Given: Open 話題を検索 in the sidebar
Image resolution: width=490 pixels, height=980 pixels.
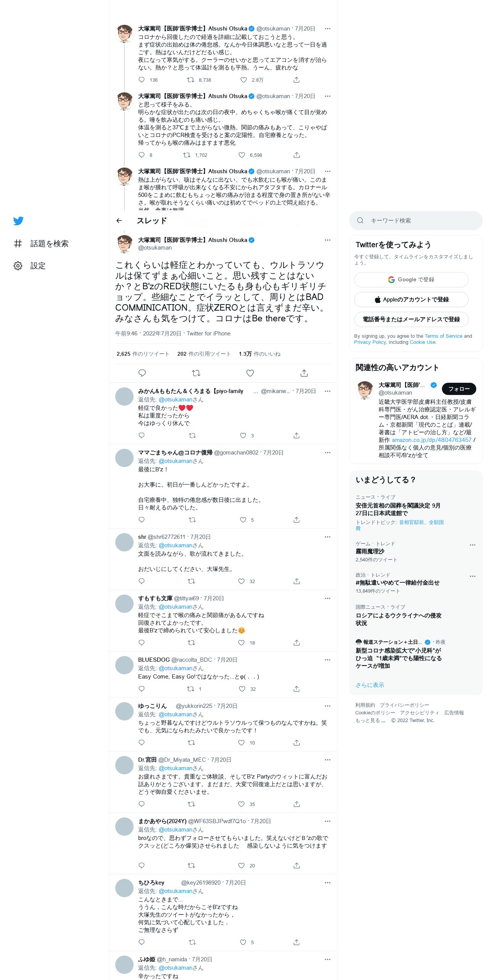Looking at the screenshot, I should point(41,243).
